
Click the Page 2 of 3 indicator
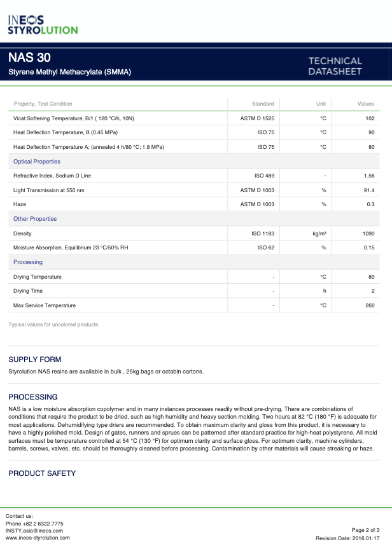tap(365, 530)
